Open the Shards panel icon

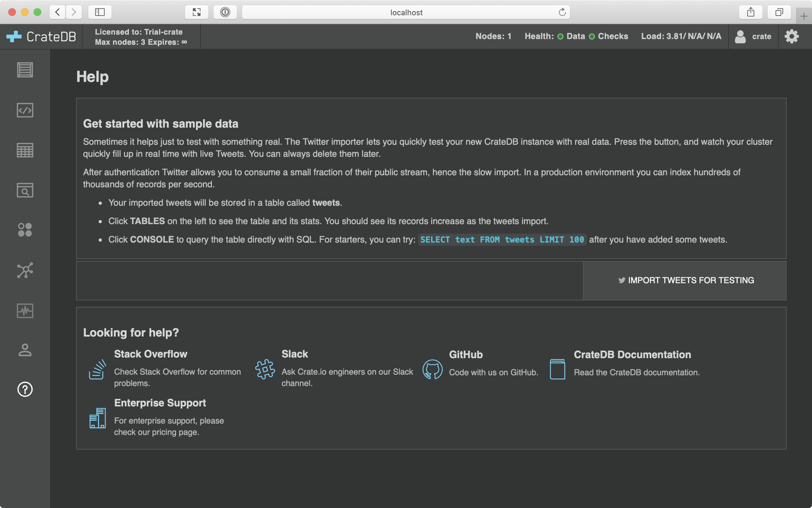tap(24, 230)
